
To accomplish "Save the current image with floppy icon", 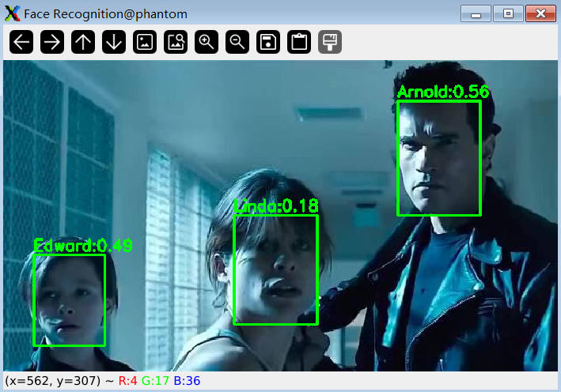I will pyautogui.click(x=268, y=42).
